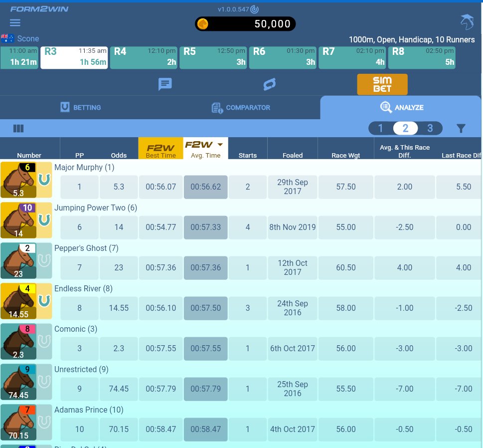Open the chat messages panel
483x448 pixels.
164,84
